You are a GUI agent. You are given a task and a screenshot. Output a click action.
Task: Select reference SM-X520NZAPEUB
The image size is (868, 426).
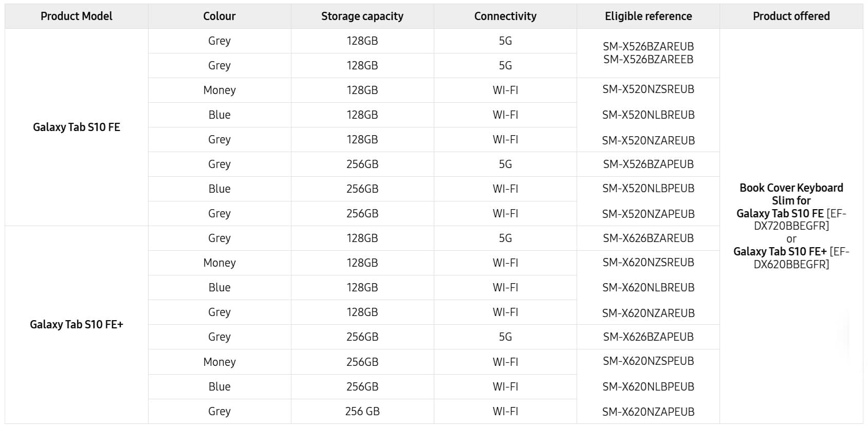(648, 214)
